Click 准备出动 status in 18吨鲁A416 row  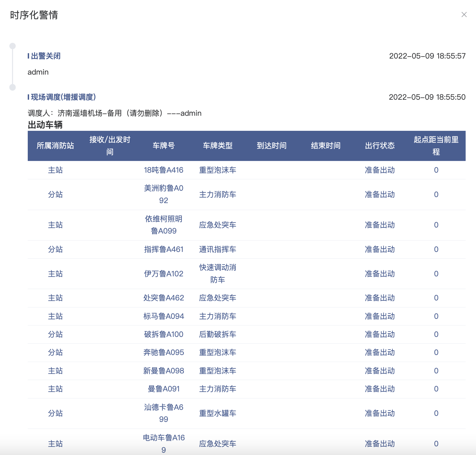coord(380,170)
